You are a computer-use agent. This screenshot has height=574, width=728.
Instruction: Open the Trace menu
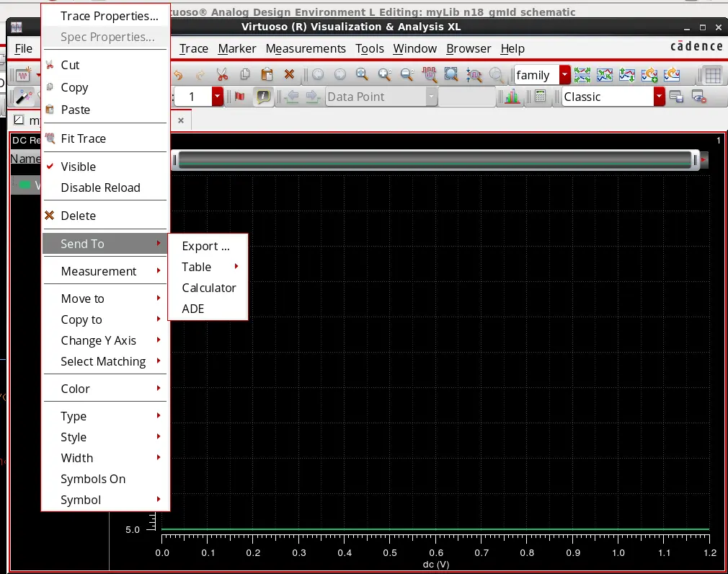pyautogui.click(x=194, y=49)
